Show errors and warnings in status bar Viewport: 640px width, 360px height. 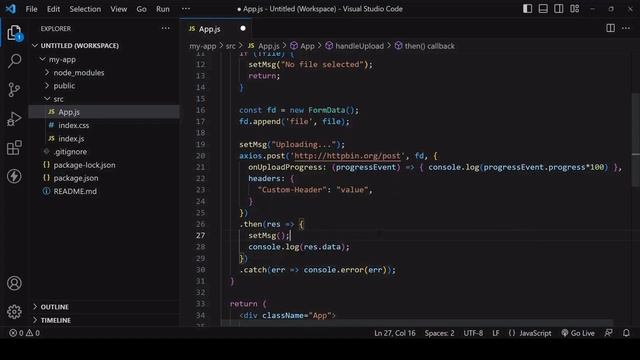click(24, 333)
